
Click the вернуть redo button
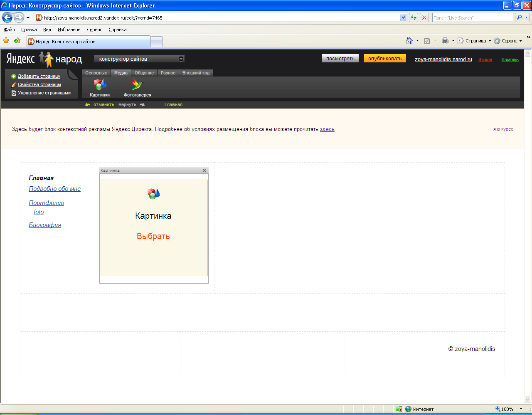pos(131,104)
